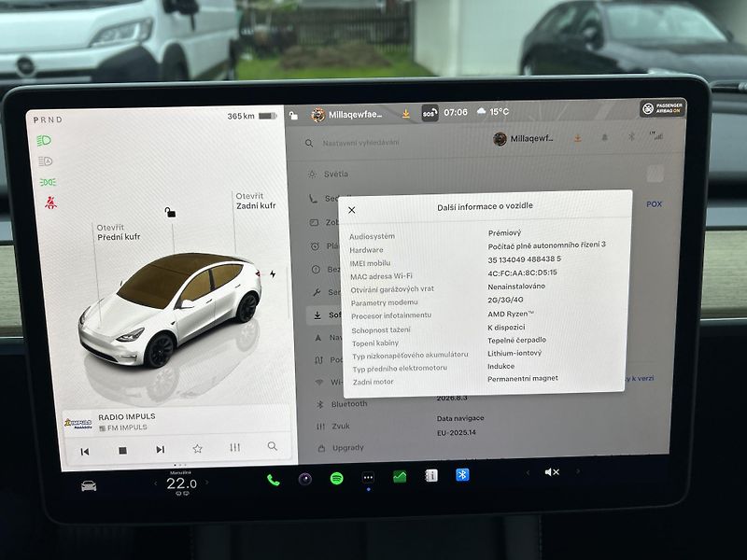Tap the green parking lights indicator icon
747x560 pixels.
[x=48, y=182]
